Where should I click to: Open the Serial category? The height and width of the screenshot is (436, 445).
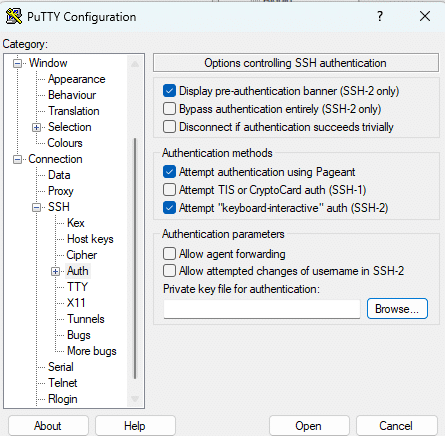point(61,367)
